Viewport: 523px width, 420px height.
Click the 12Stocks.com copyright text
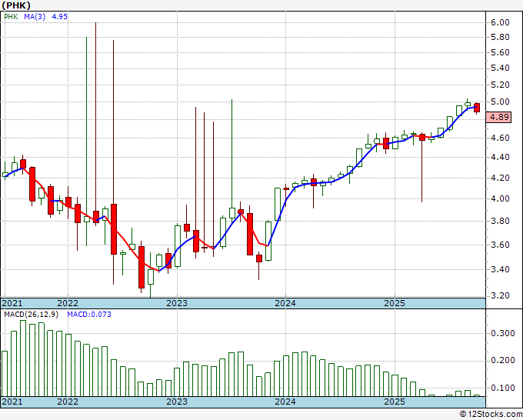491,414
